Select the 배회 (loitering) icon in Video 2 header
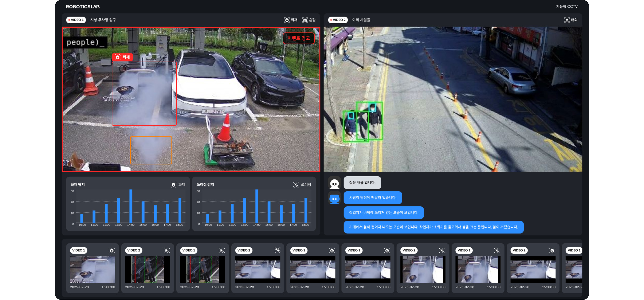 click(566, 20)
